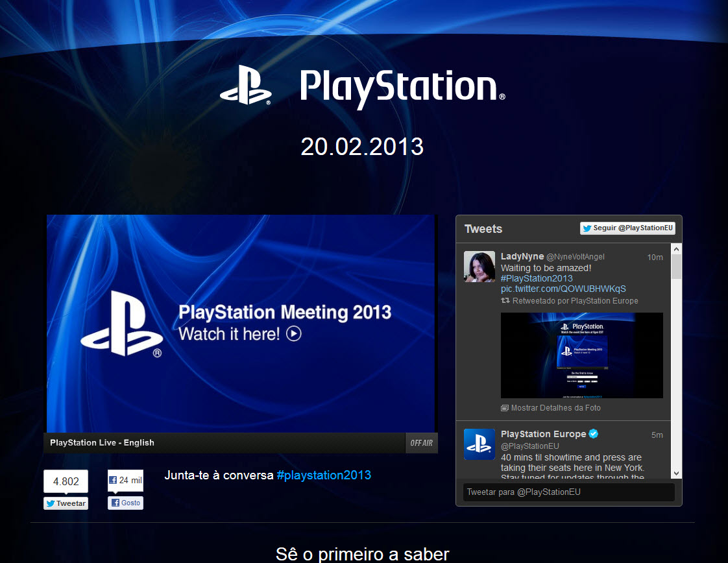Click the Facebook '24 mil' like count
The image size is (728, 563).
click(x=125, y=481)
